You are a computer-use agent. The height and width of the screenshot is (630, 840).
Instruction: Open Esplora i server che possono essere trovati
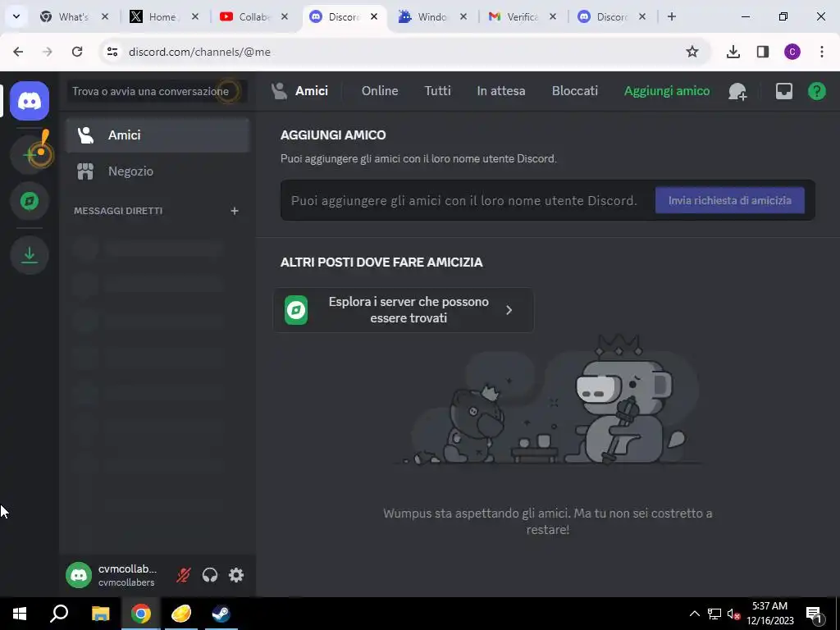pos(404,310)
